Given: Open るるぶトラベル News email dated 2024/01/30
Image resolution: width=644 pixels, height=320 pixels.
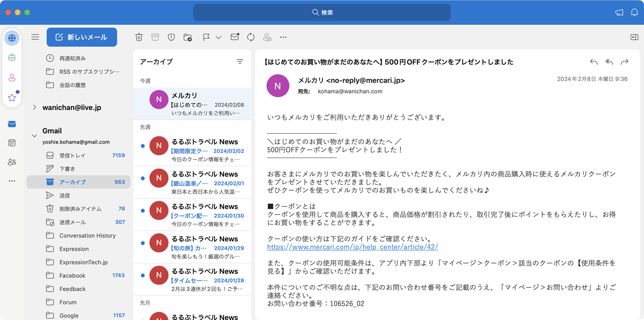Looking at the screenshot, I should (x=192, y=215).
